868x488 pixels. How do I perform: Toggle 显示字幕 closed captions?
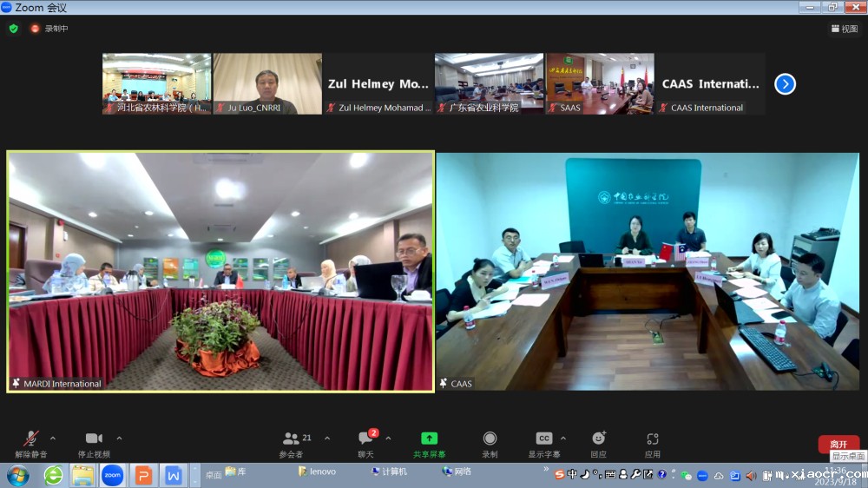543,439
